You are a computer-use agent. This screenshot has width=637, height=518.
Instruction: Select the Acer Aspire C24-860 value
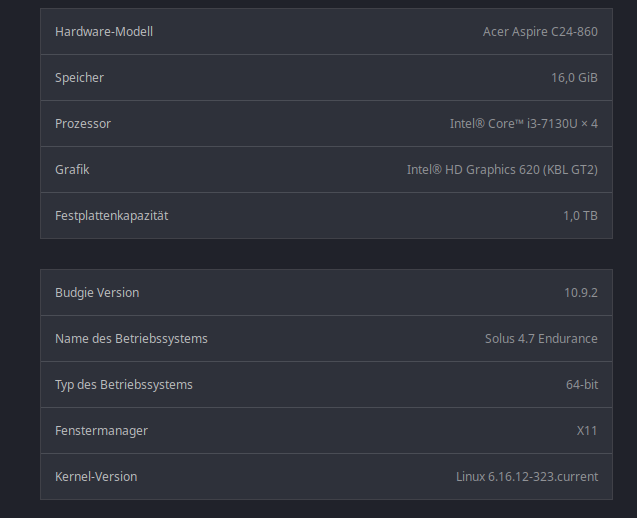pyautogui.click(x=540, y=32)
